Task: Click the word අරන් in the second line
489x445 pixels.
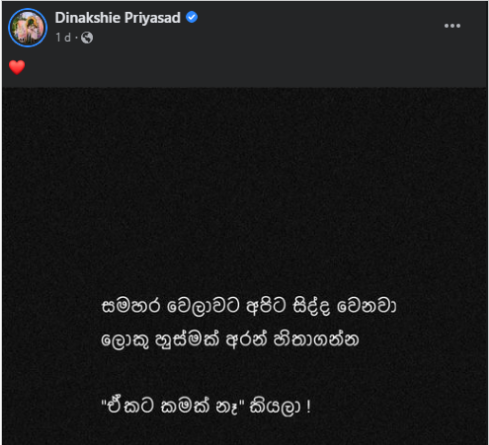Action: pyautogui.click(x=246, y=340)
